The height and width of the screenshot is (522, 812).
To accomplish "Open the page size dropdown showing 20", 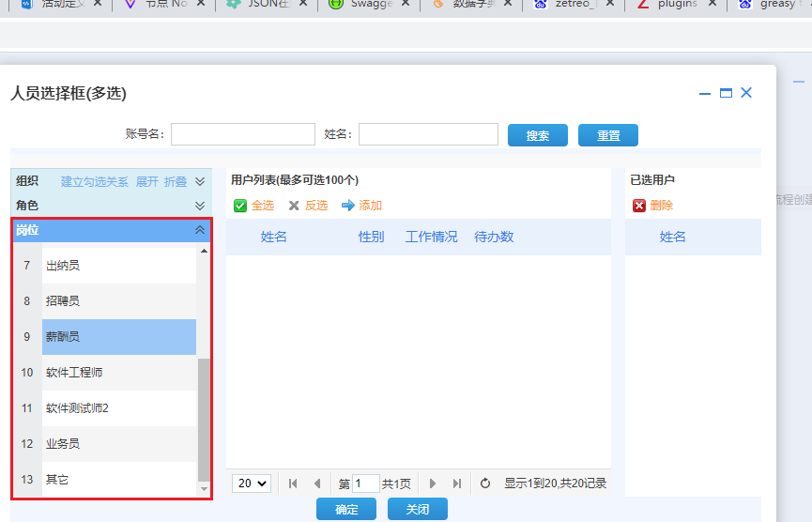I will 252,484.
